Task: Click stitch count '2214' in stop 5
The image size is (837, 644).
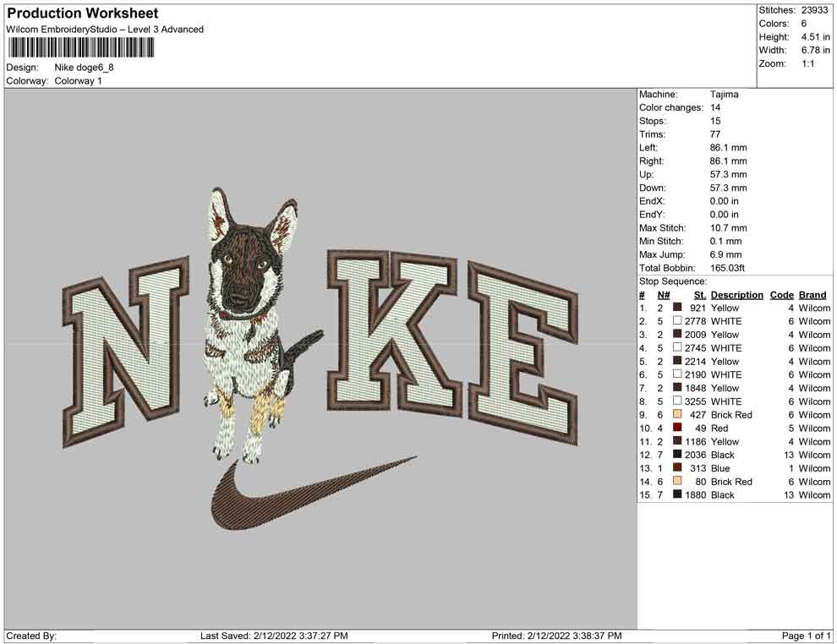Action: tap(696, 361)
